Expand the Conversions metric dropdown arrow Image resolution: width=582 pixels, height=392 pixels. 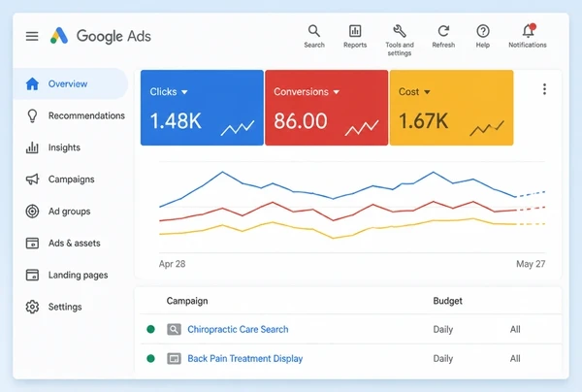click(x=337, y=92)
